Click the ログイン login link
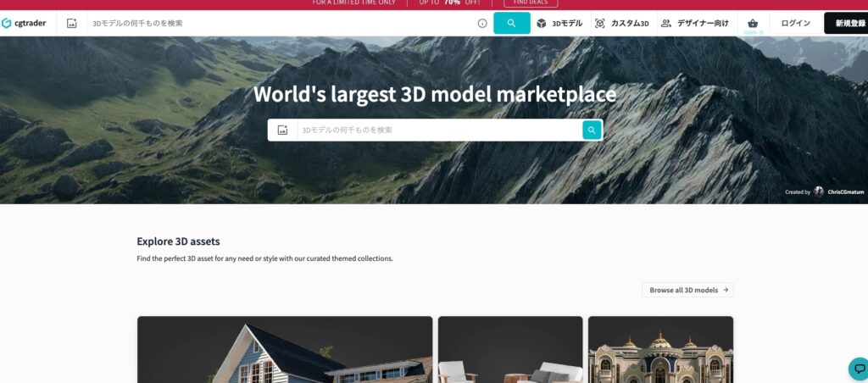868x383 pixels. tap(795, 23)
